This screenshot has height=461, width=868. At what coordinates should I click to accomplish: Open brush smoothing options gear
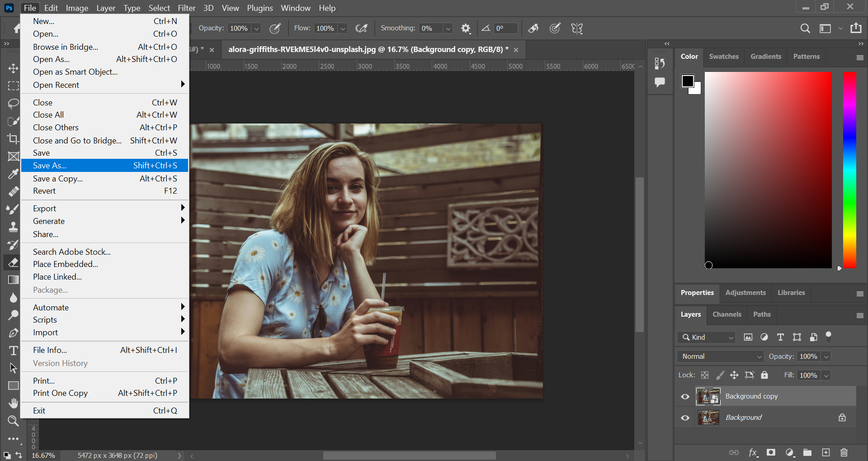(466, 29)
